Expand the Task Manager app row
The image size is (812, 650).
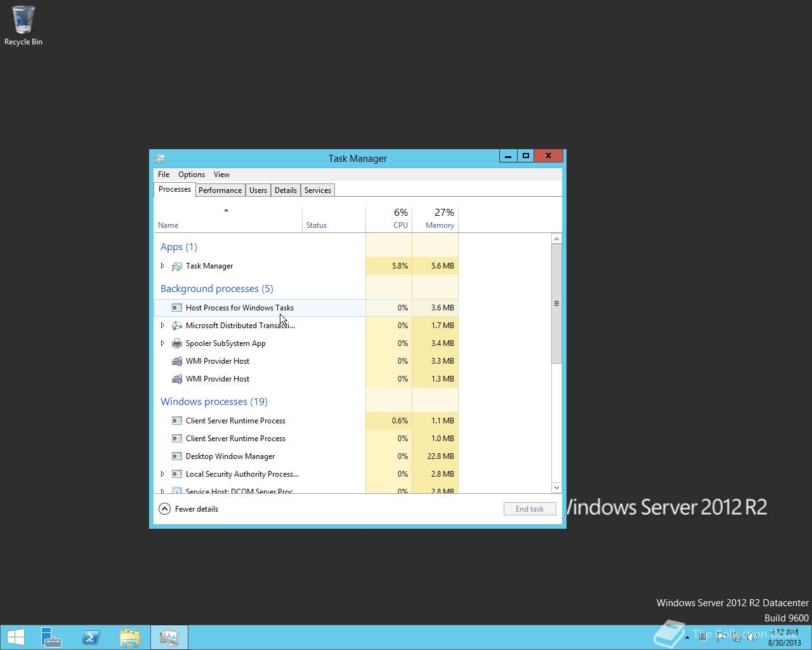(162, 266)
